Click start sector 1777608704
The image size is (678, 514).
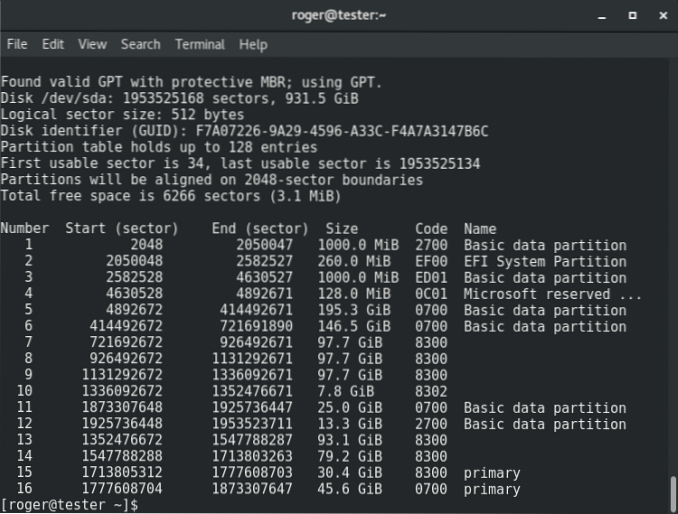click(122, 488)
